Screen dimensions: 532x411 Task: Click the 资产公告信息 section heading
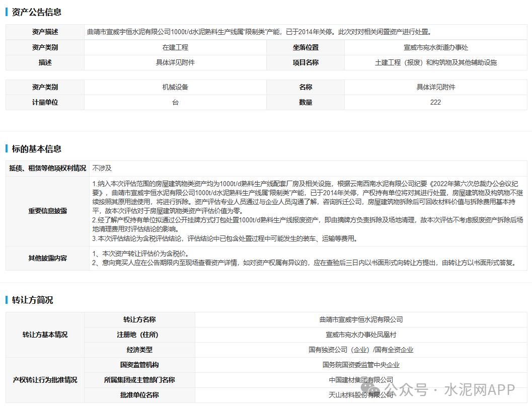(36, 12)
